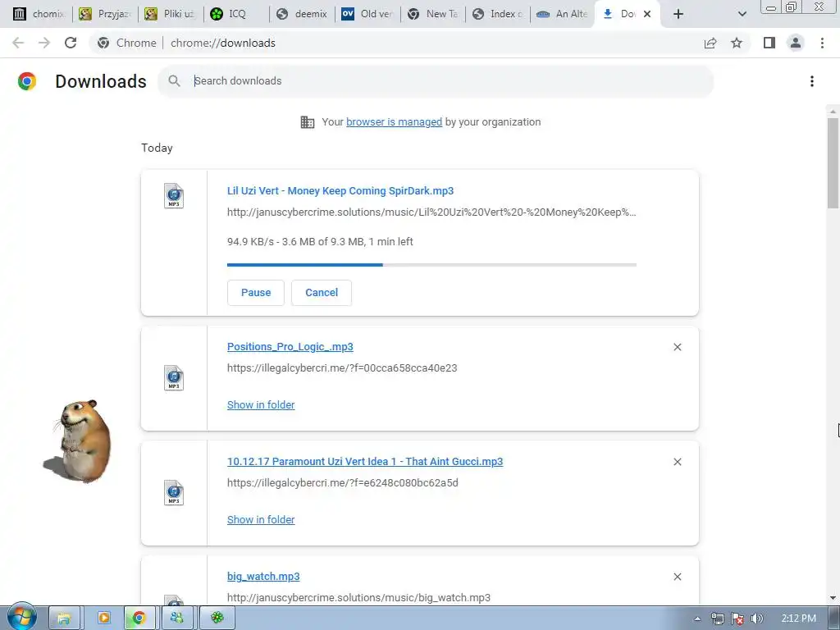
Task: Switch to the An Alte tab
Action: click(564, 14)
